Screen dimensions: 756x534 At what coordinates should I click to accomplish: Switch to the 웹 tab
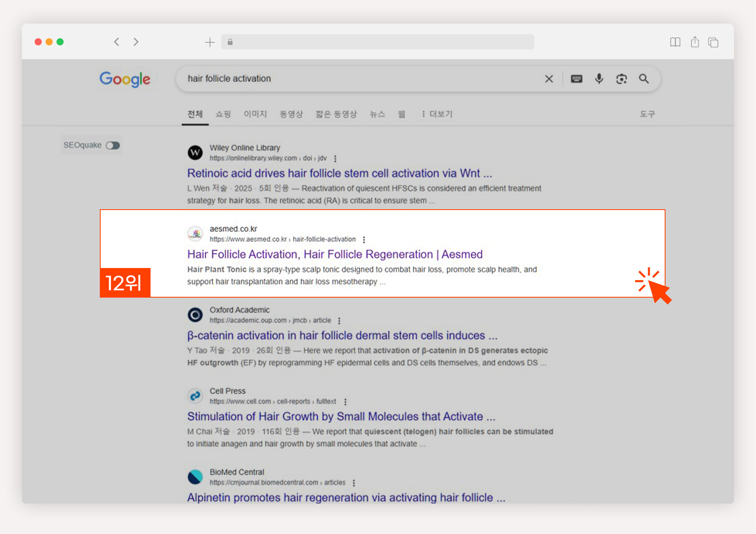(x=402, y=114)
